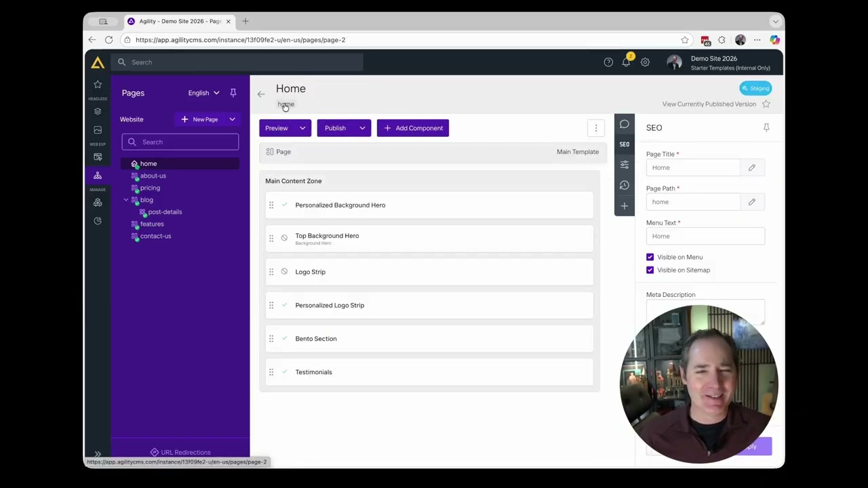This screenshot has width=868, height=488.
Task: Open the New Page dropdown arrow
Action: coord(232,119)
